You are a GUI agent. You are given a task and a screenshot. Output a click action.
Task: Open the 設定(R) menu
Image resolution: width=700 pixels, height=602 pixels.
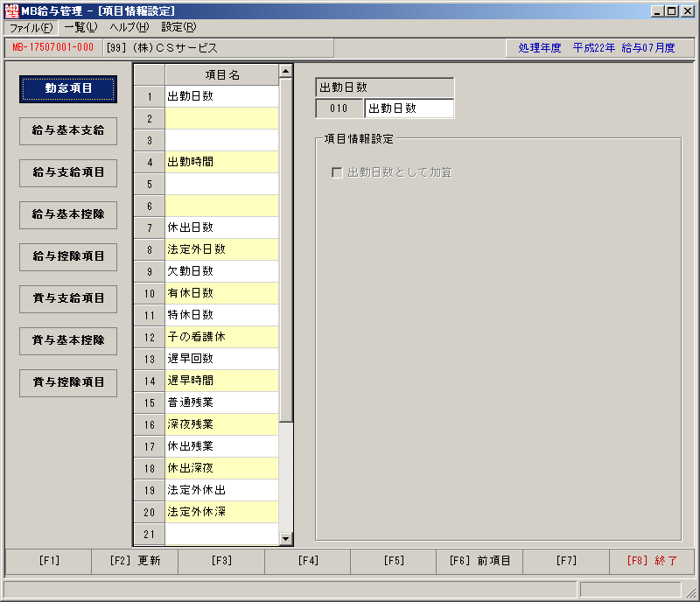click(x=178, y=27)
